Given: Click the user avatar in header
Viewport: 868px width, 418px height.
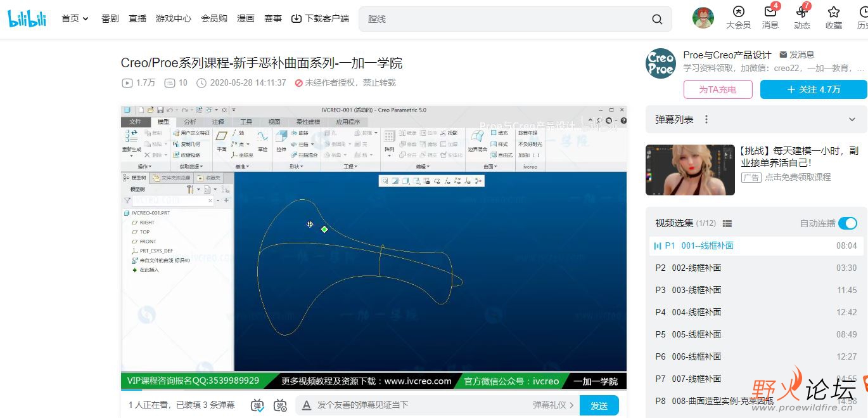Looking at the screenshot, I should (703, 18).
